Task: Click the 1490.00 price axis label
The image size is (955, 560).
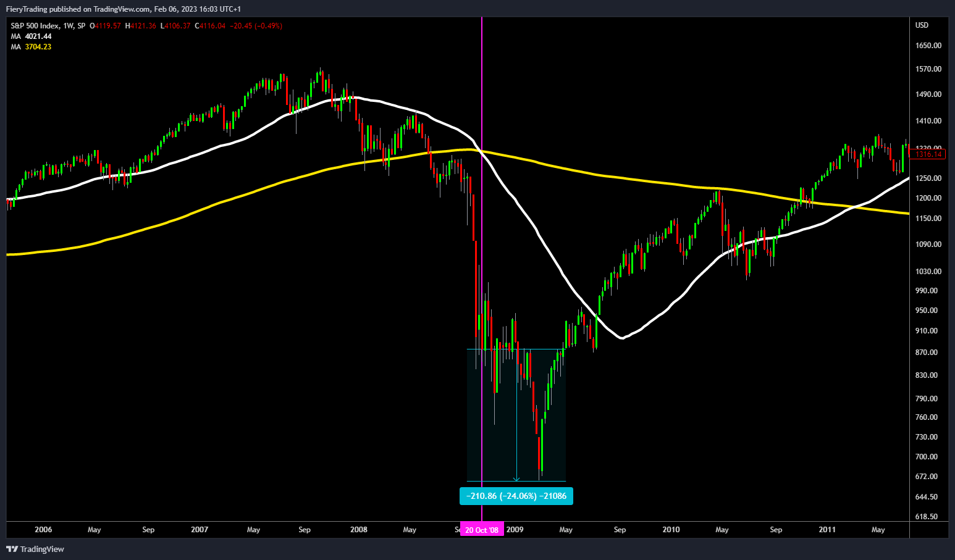Action: (x=928, y=94)
